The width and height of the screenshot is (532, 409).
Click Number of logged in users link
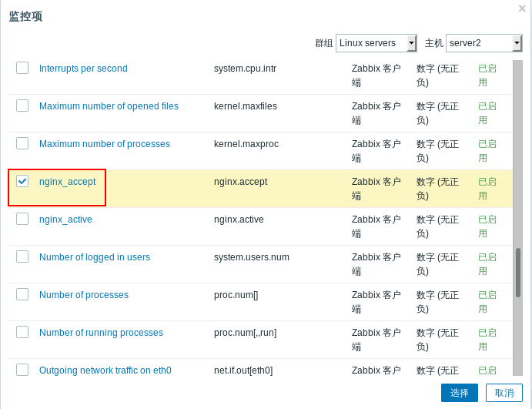(x=95, y=257)
